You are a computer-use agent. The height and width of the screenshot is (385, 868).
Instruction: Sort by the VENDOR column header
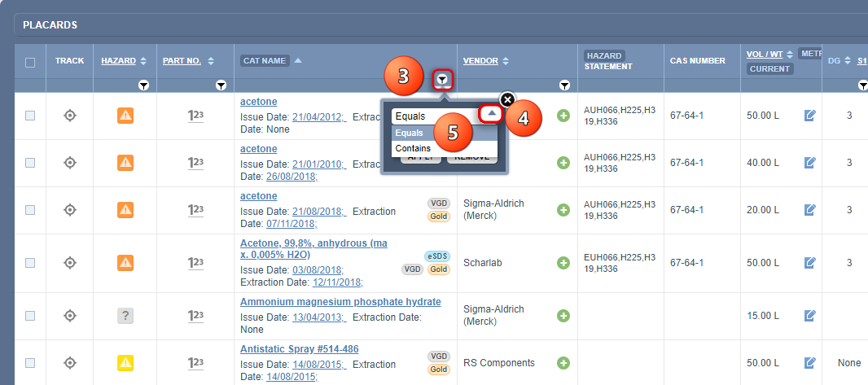tap(480, 61)
